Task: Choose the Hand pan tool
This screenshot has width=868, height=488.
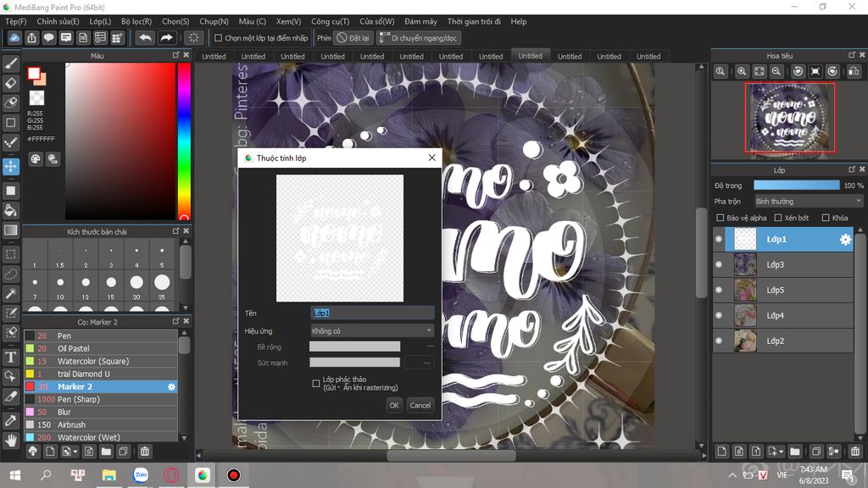Action: click(x=11, y=440)
